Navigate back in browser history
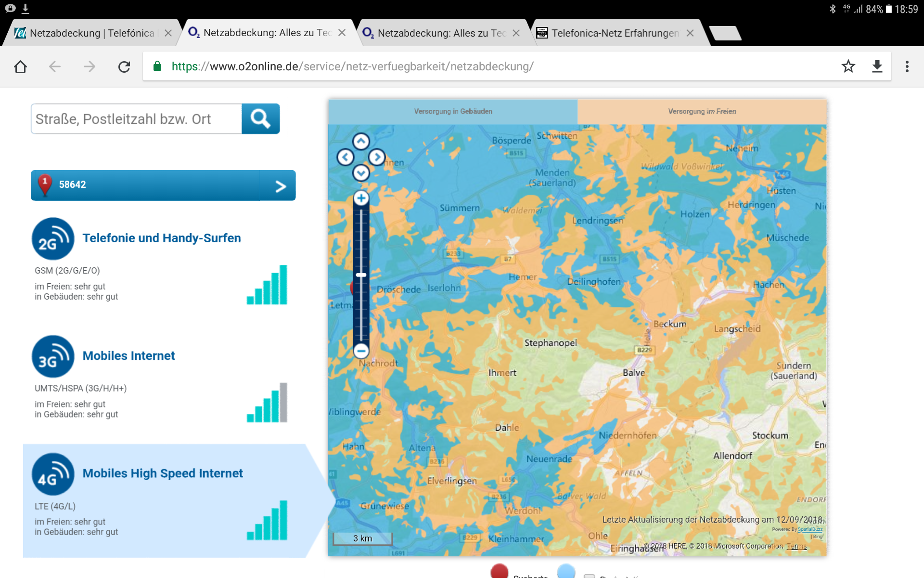This screenshot has height=578, width=924. pos(55,66)
